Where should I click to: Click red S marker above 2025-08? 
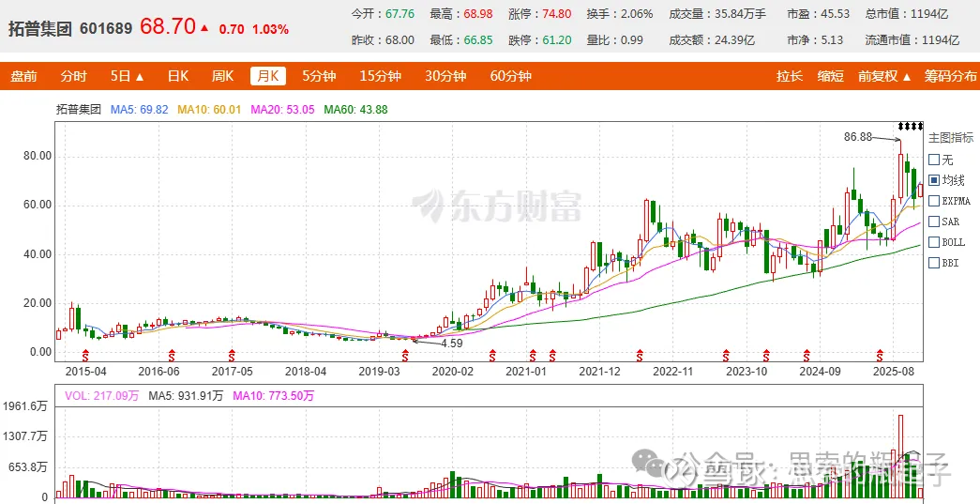(x=880, y=356)
